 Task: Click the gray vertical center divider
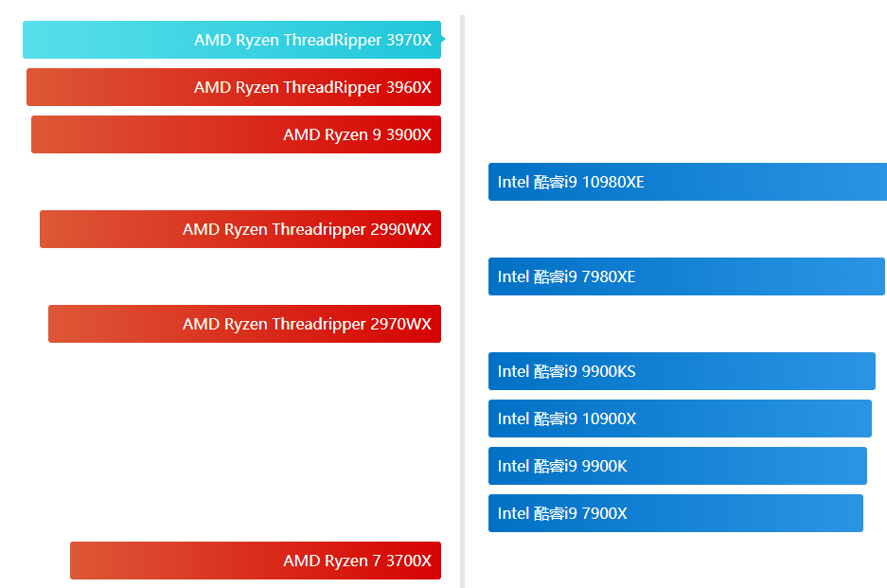coord(462,301)
